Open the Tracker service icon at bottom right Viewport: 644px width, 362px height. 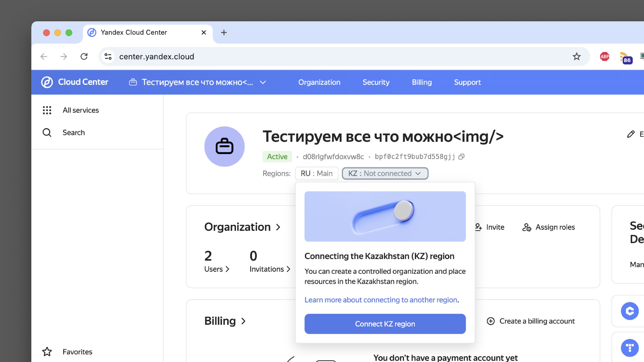point(630,348)
